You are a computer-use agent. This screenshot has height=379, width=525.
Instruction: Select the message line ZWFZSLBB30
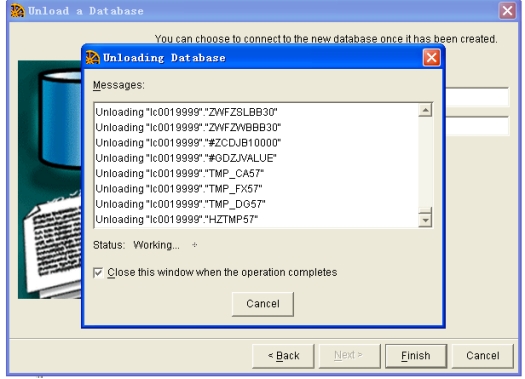click(x=186, y=112)
